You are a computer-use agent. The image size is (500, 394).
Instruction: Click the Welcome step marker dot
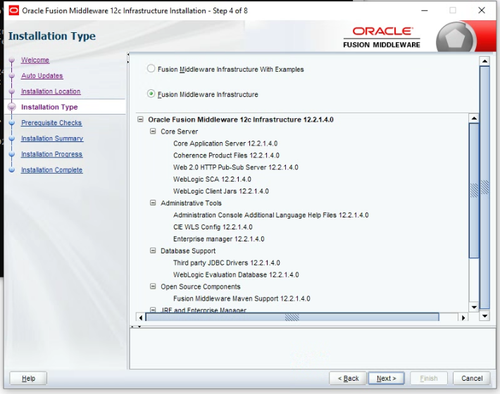(12, 60)
